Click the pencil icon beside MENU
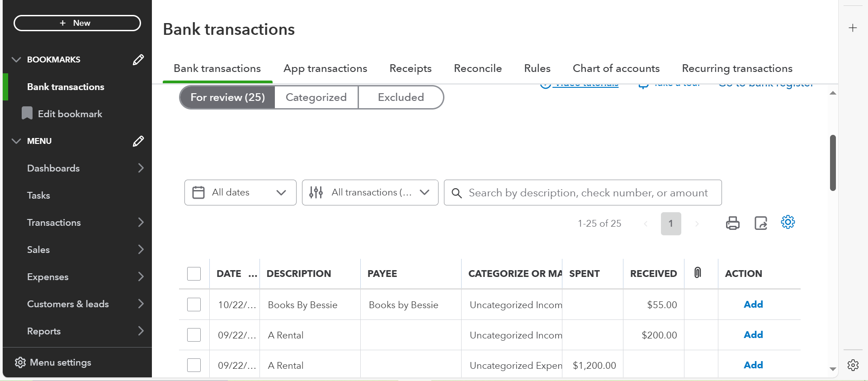 [x=138, y=141]
